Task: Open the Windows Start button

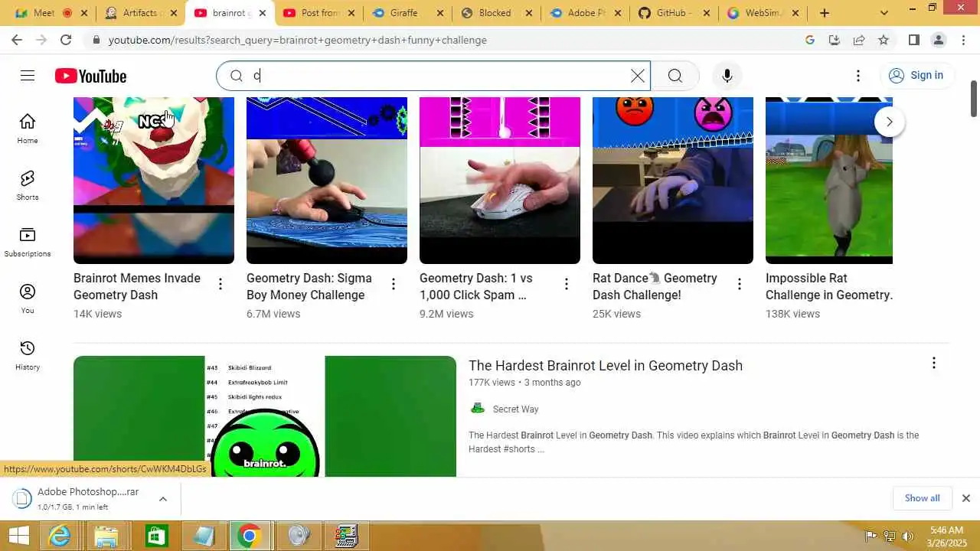Action: coord(18,536)
